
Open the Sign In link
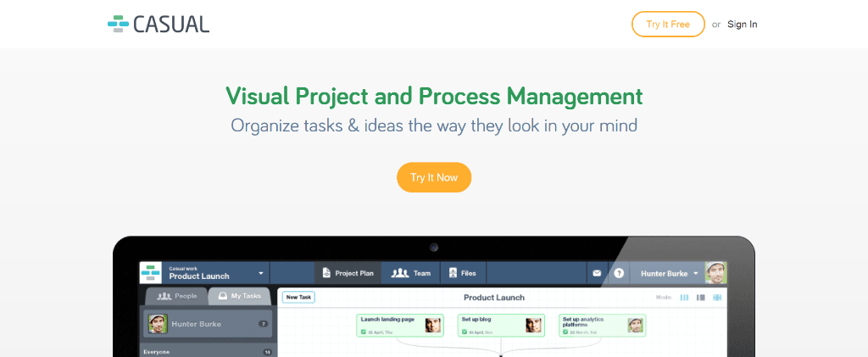click(743, 25)
